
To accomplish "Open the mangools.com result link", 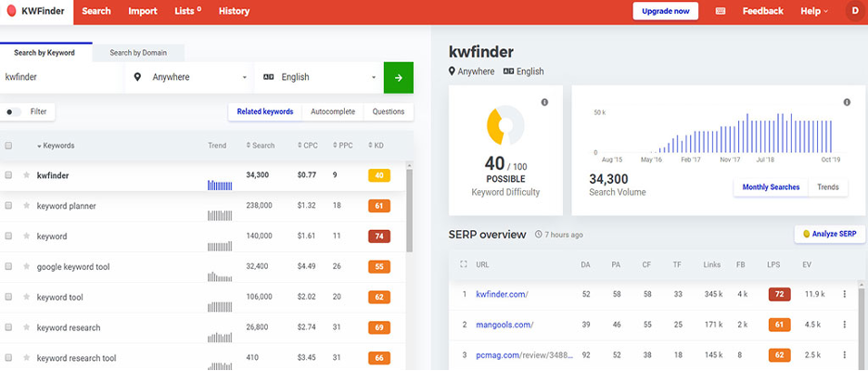I will pyautogui.click(x=504, y=325).
